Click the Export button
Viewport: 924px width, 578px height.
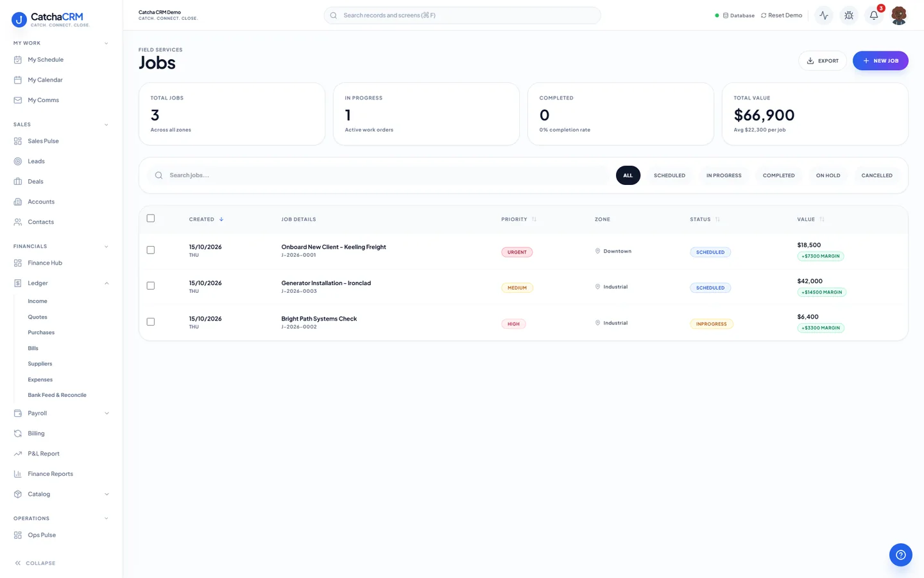pos(823,61)
